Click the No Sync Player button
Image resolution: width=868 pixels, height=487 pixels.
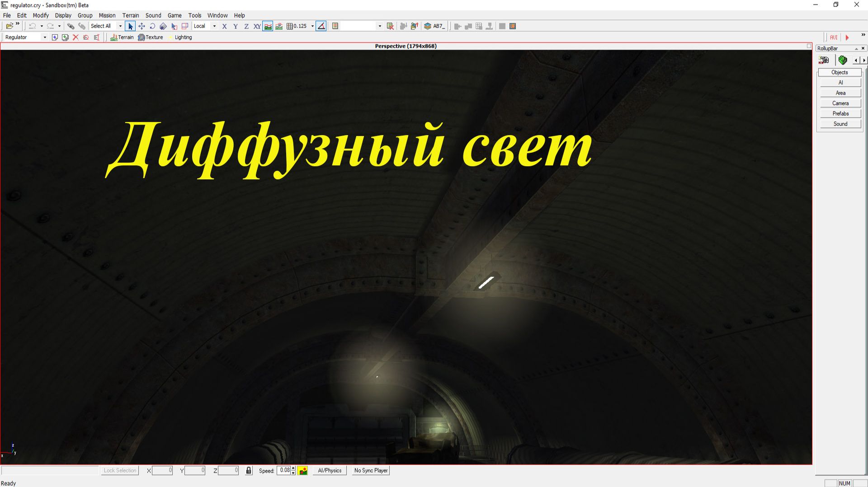coord(370,470)
